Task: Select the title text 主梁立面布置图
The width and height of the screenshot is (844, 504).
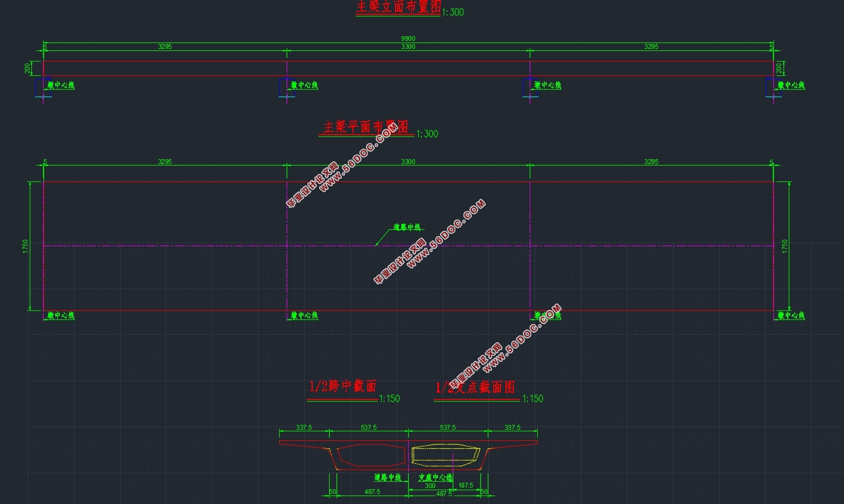Action: click(x=398, y=7)
